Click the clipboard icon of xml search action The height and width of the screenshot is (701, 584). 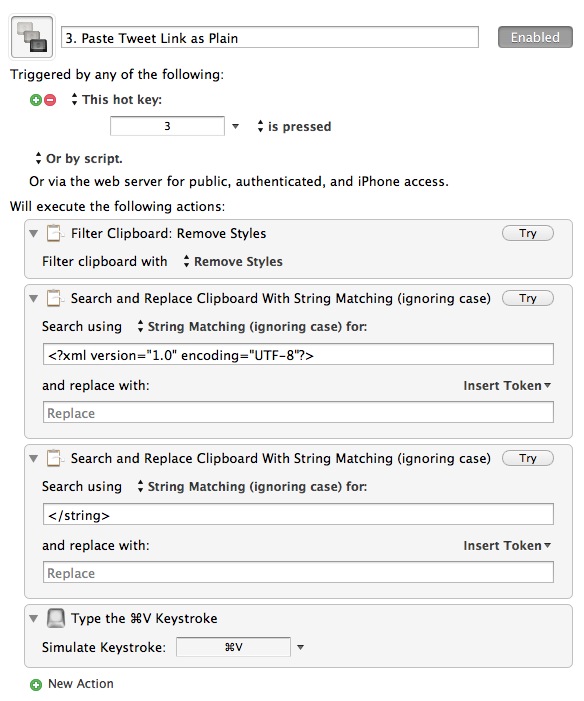[x=54, y=298]
